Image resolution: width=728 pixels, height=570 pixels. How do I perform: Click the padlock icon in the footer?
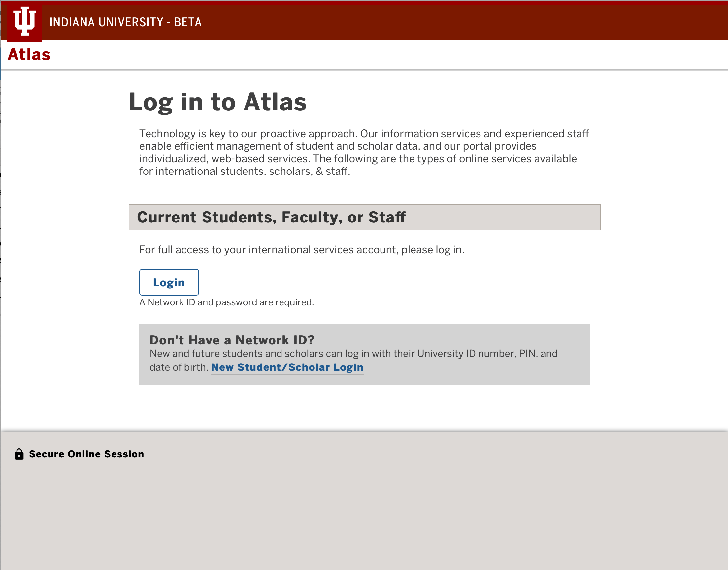coord(19,454)
